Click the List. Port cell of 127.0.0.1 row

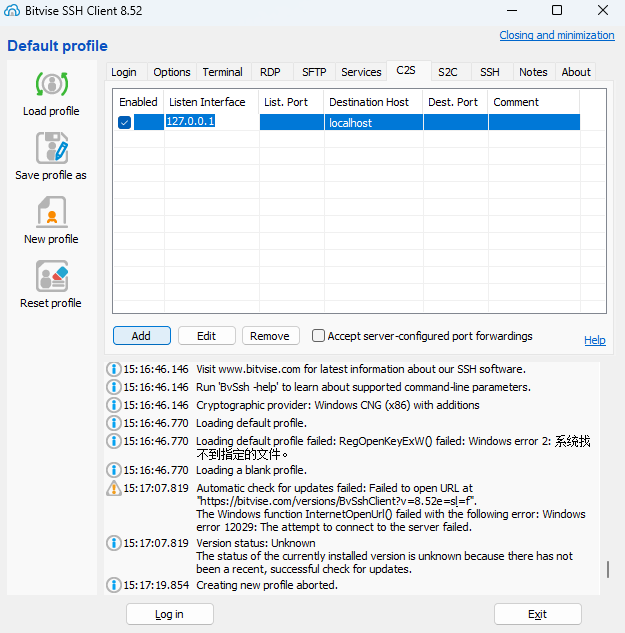click(292, 122)
